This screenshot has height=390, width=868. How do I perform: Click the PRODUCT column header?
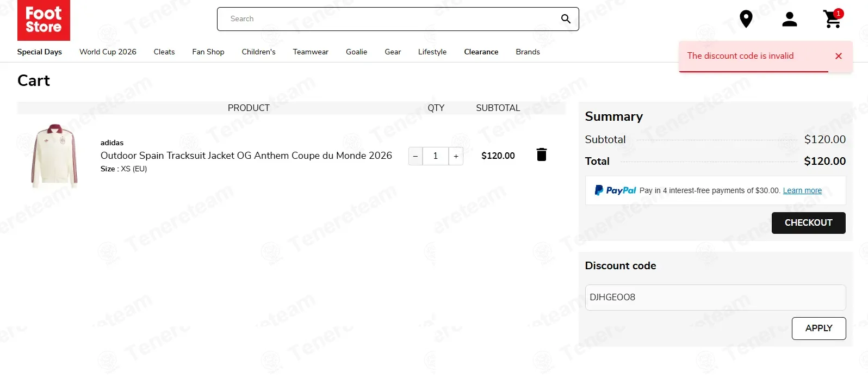point(249,108)
